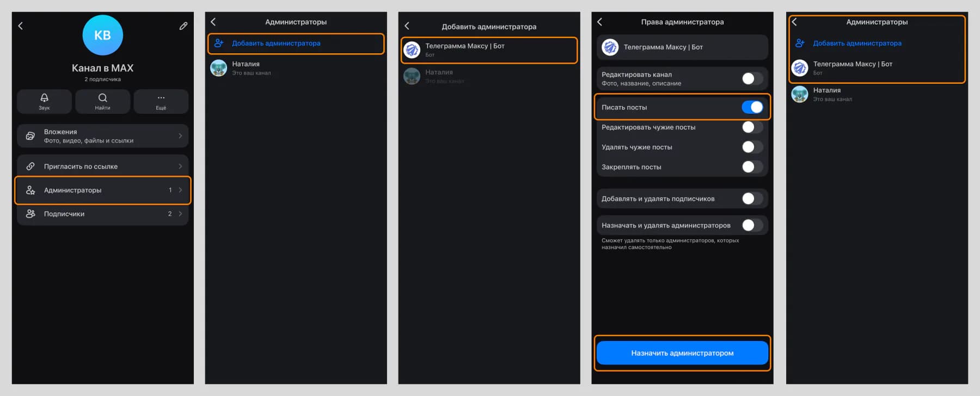This screenshot has height=396, width=980.
Task: Tap the chevron next to Подписчики count 2
Action: (180, 214)
